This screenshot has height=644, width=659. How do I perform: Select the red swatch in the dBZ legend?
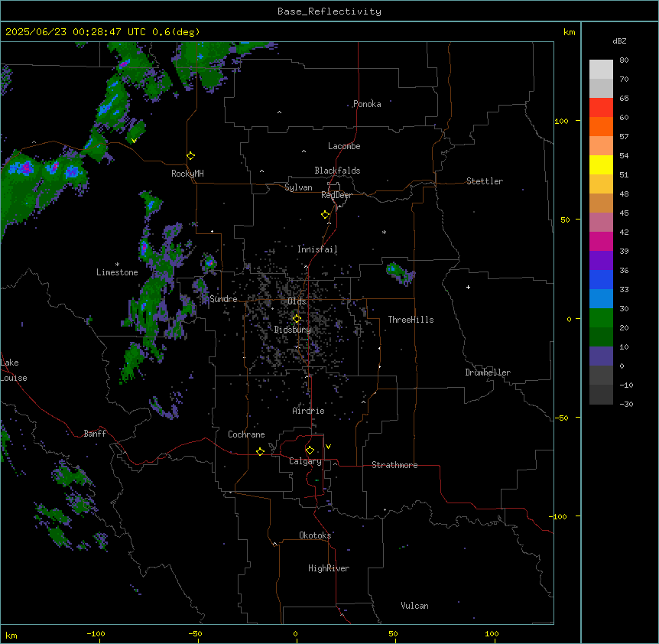601,108
